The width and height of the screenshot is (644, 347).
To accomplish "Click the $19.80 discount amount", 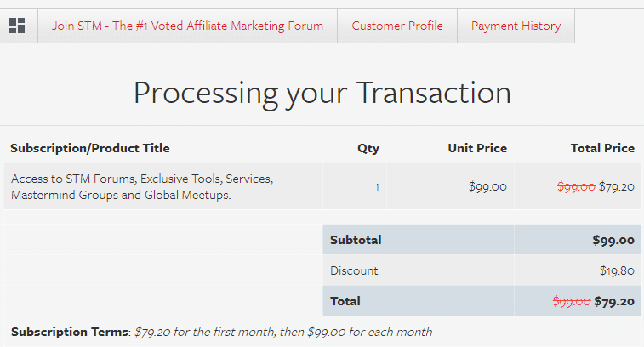I will [x=617, y=270].
